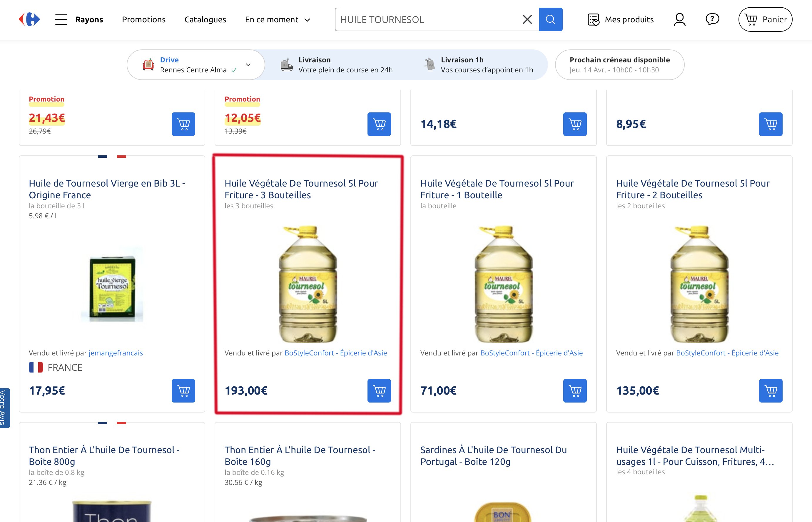Viewport: 812px width, 522px height.
Task: Add the 8,95€ item to cart
Action: [x=770, y=124]
